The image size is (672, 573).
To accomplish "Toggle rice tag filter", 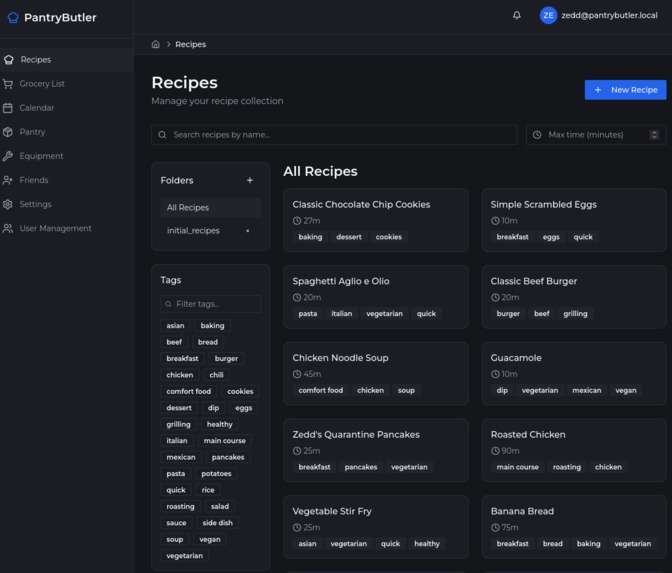I will (x=208, y=490).
